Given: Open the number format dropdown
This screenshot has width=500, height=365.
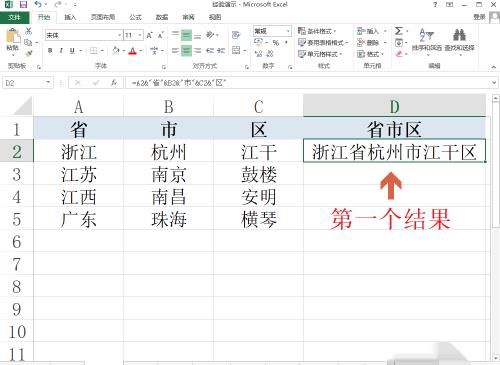Looking at the screenshot, I should tap(288, 31).
